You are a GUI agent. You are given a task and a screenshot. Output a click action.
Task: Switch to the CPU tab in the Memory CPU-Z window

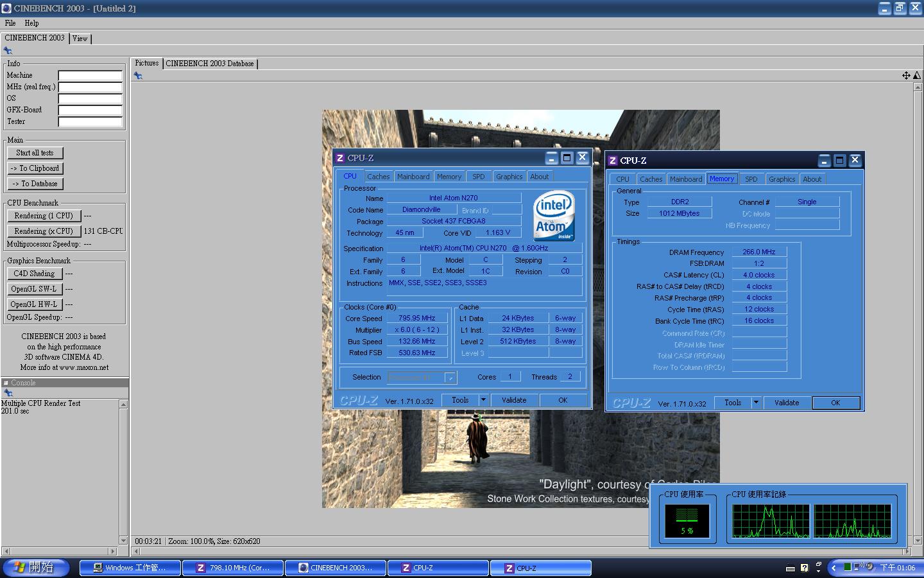(x=622, y=179)
